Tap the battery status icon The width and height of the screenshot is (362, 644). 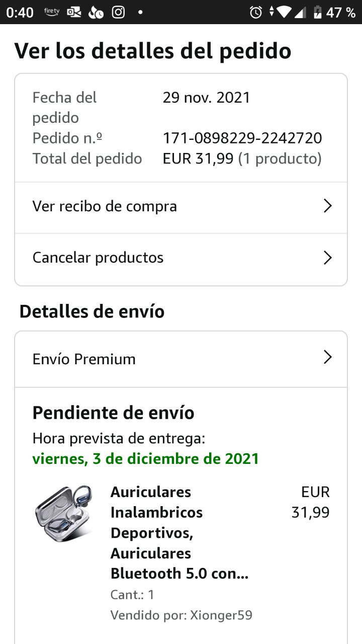click(x=317, y=12)
